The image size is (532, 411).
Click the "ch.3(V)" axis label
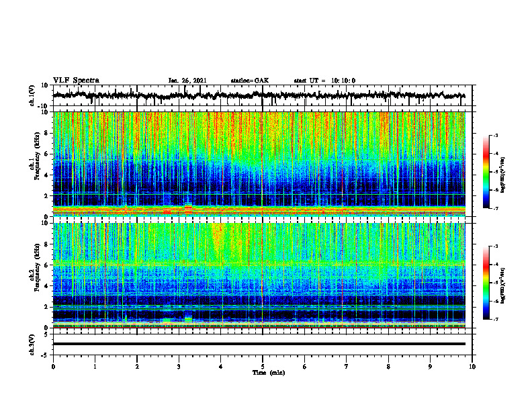(x=32, y=345)
